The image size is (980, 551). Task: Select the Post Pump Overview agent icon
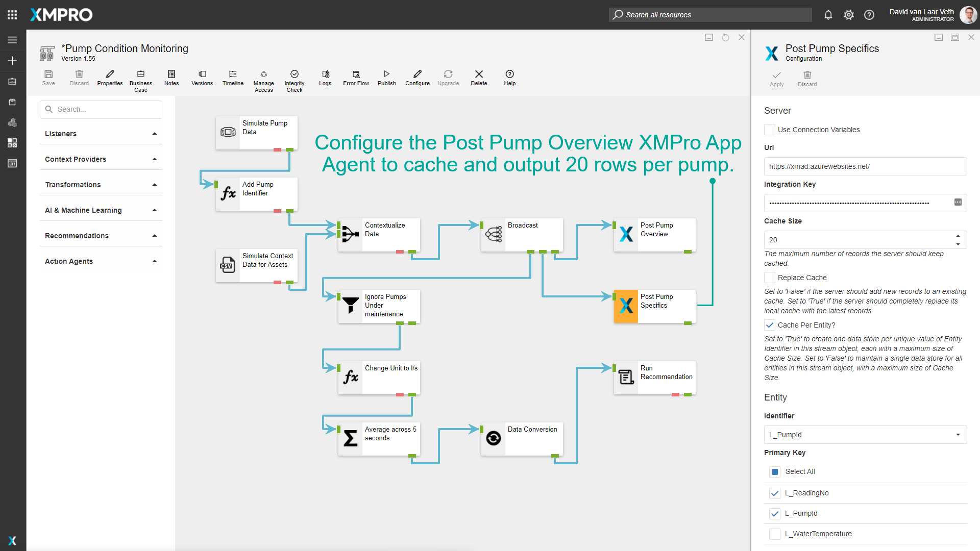point(626,235)
